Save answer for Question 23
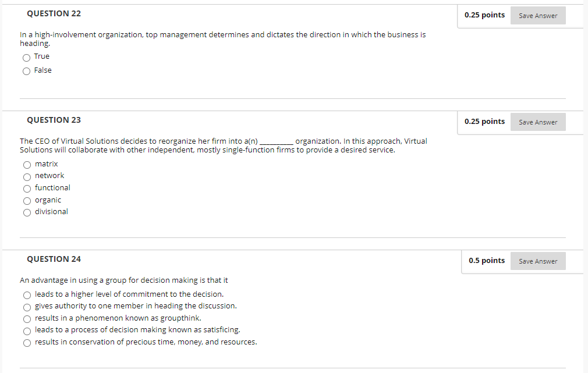 coord(537,122)
